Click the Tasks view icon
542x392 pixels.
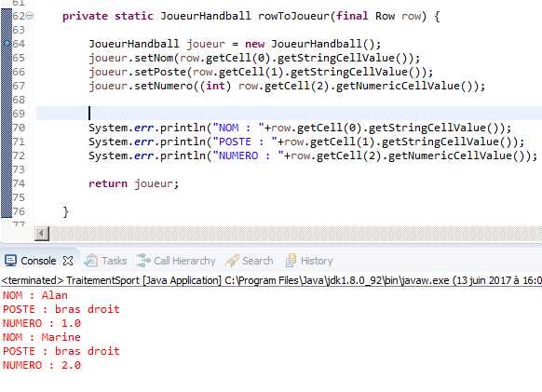[91, 261]
